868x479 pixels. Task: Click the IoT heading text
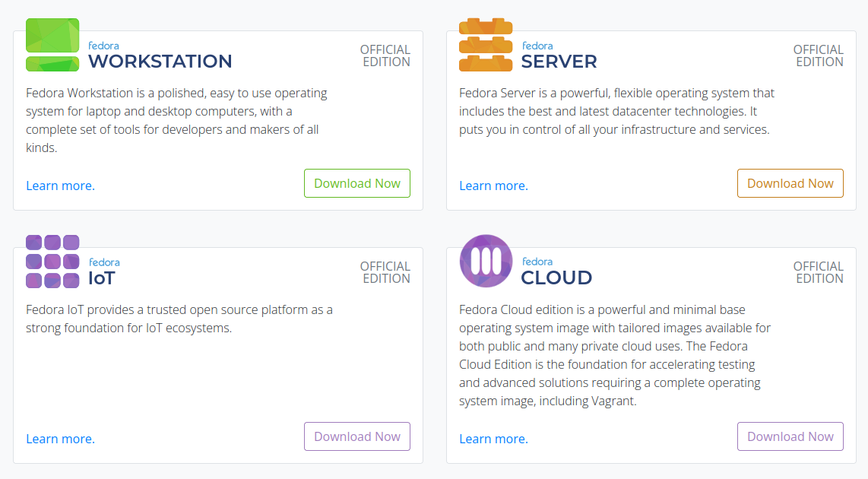102,278
